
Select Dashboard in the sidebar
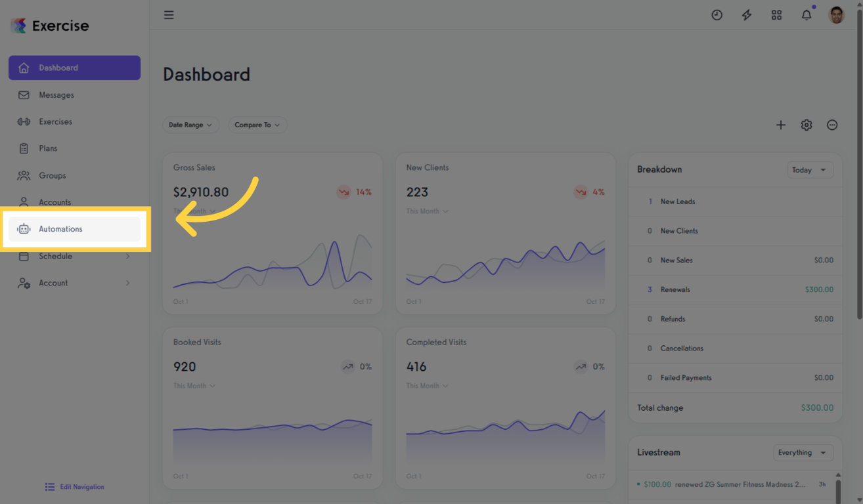[x=58, y=68]
